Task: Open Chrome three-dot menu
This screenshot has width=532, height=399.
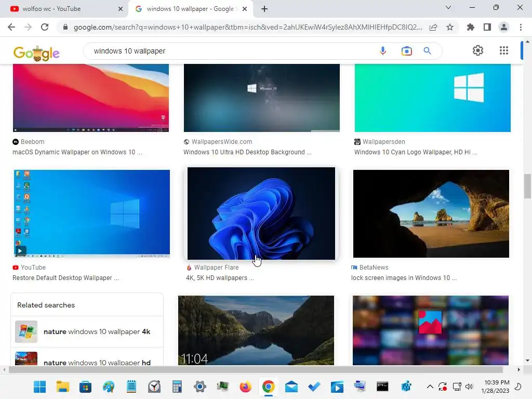Action: tap(521, 27)
